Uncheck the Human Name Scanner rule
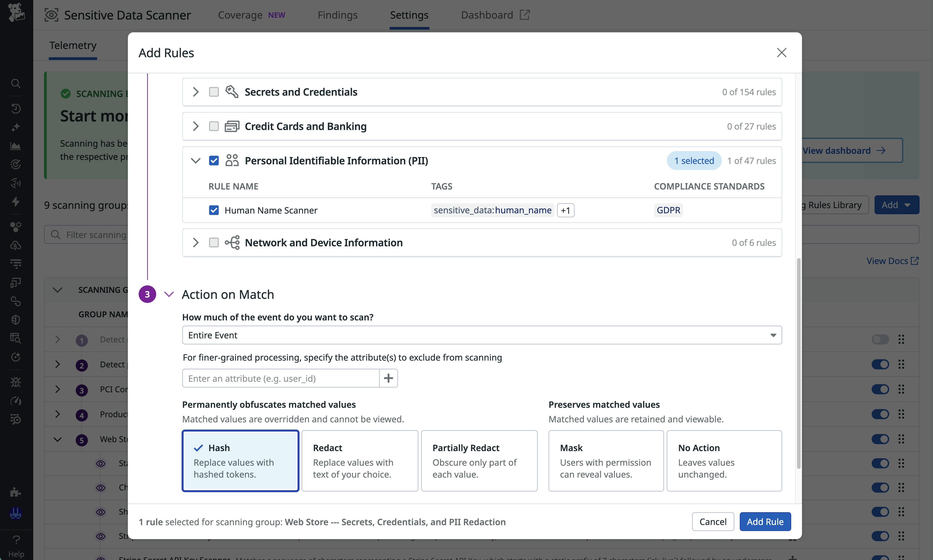The width and height of the screenshot is (933, 560). tap(214, 210)
